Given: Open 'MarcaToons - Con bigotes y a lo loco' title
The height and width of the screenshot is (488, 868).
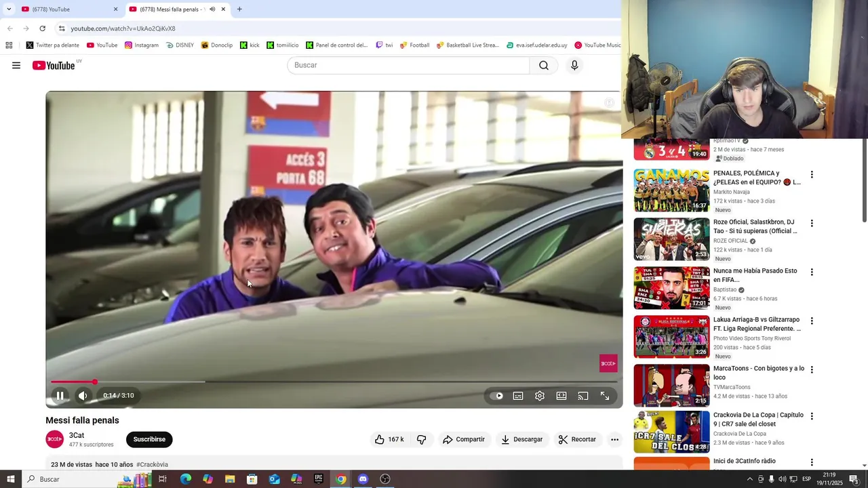Looking at the screenshot, I should point(759,373).
